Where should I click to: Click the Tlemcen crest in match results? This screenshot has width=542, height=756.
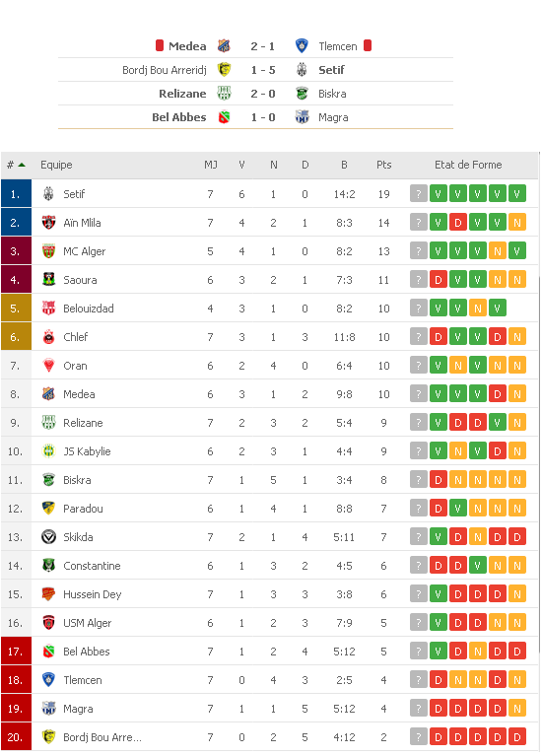302,45
